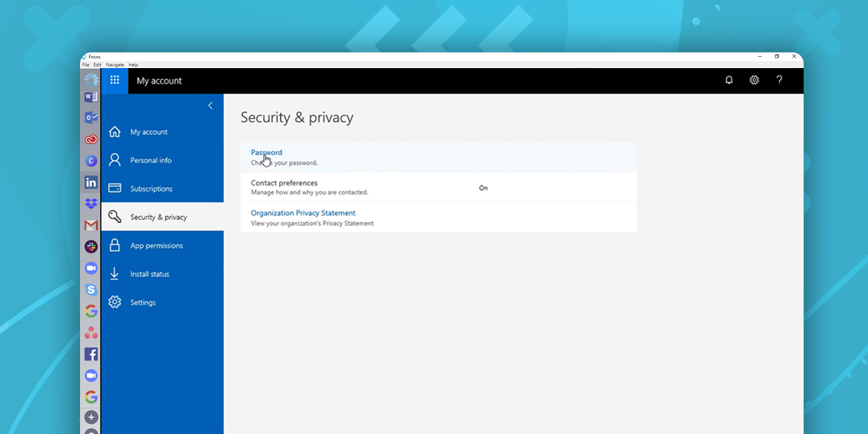The height and width of the screenshot is (434, 868).
Task: Open the Edit menu
Action: coord(97,65)
